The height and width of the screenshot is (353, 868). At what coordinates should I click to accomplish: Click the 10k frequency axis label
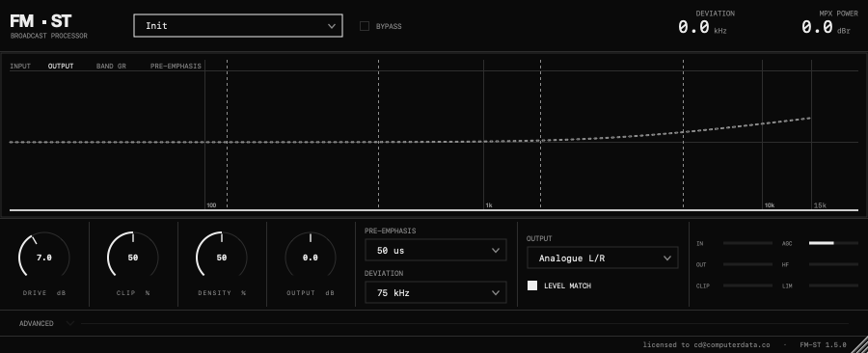[770, 205]
